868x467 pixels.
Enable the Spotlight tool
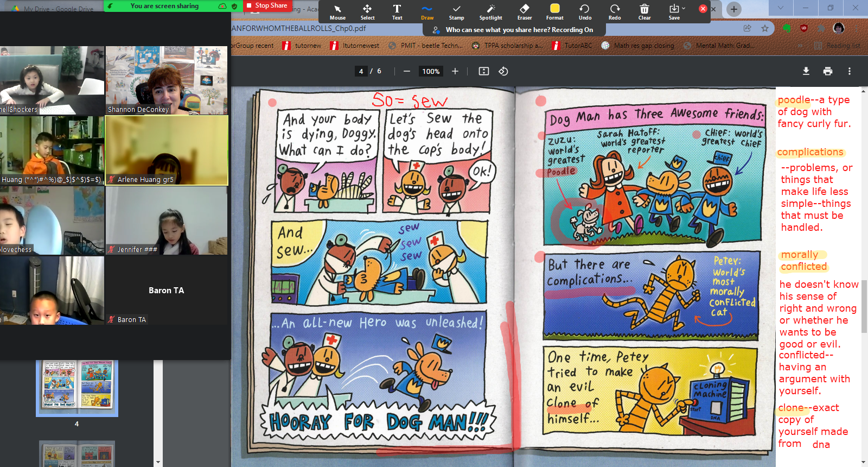click(491, 11)
